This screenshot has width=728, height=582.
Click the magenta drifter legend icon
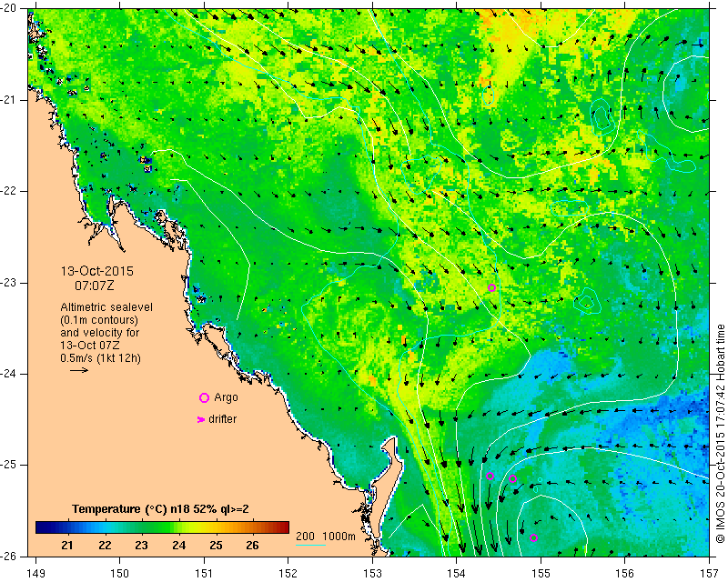201,419
